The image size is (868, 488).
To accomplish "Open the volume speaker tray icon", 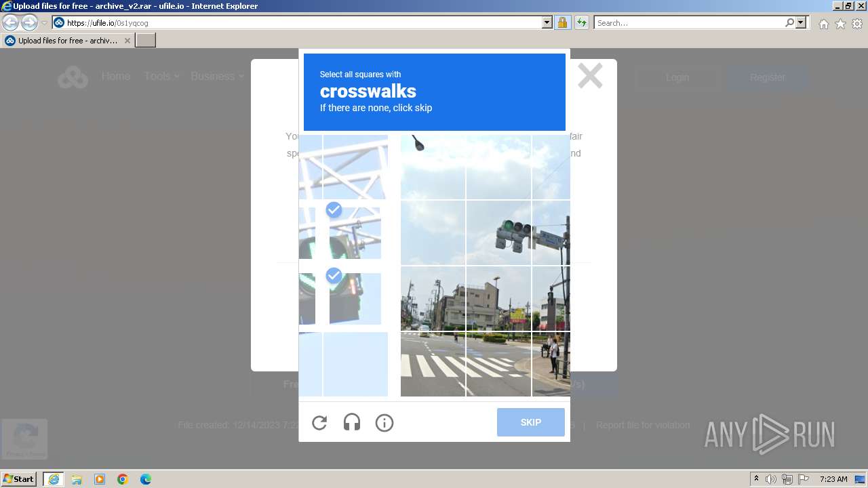I will coord(771,479).
